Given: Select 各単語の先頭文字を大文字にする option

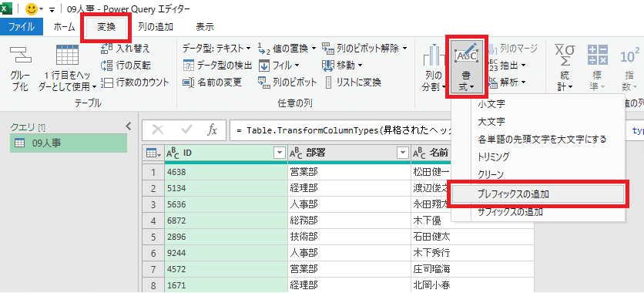Looking at the screenshot, I should click(x=542, y=139).
